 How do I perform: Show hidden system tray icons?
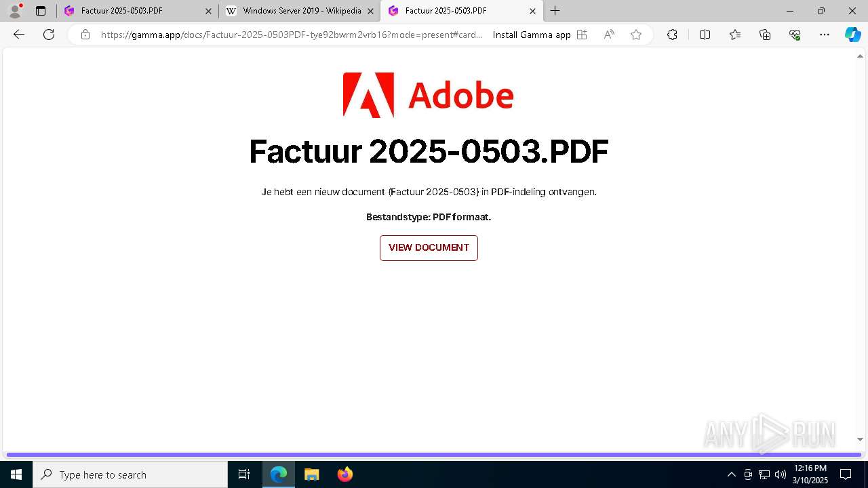pos(731,474)
